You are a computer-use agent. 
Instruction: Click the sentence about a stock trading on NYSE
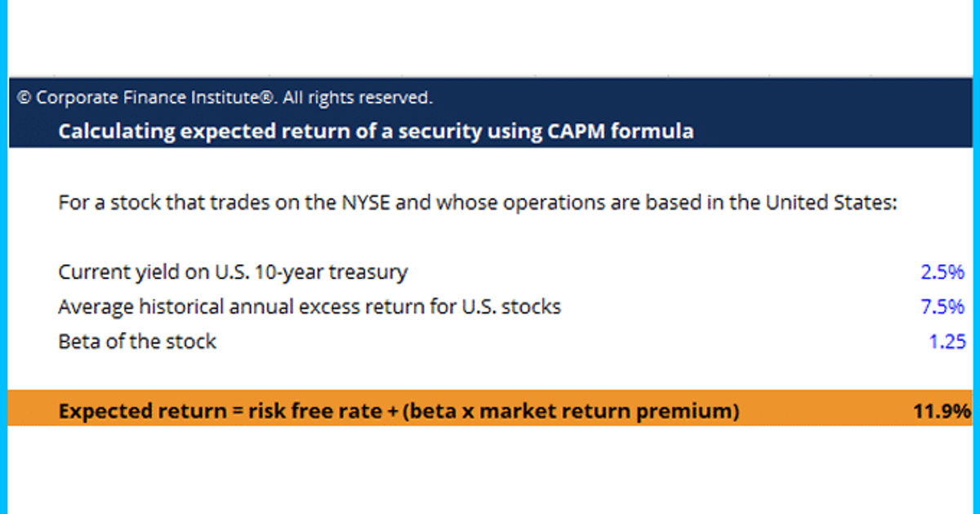pyautogui.click(x=478, y=202)
